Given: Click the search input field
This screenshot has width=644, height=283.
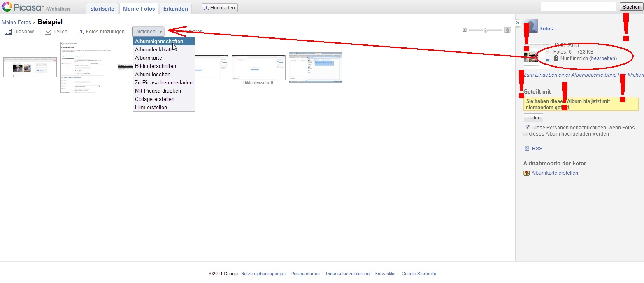Looking at the screenshot, I should pyautogui.click(x=578, y=7).
